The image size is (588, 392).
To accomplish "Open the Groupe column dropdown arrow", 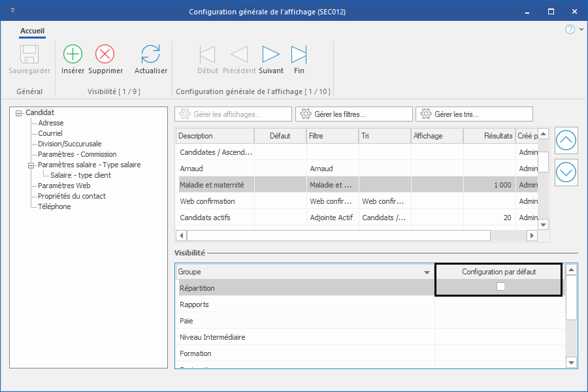I will coord(427,272).
